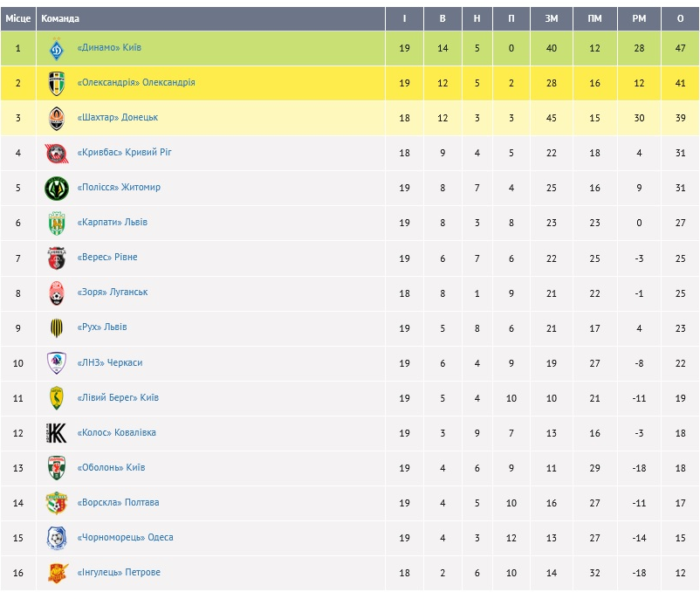
Task: Open the «ЛНЗ» Черкаси team link
Action: [x=110, y=362]
